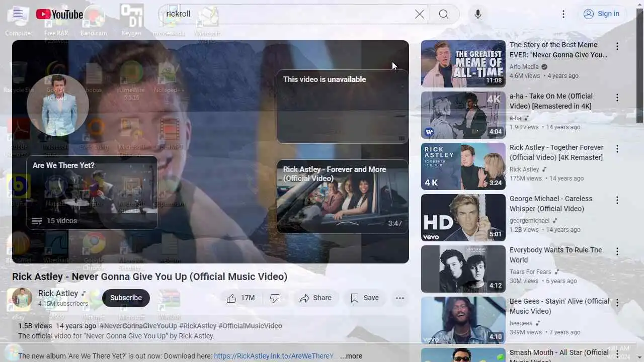Run search with the magnifier button
The width and height of the screenshot is (644, 362).
[x=443, y=14]
